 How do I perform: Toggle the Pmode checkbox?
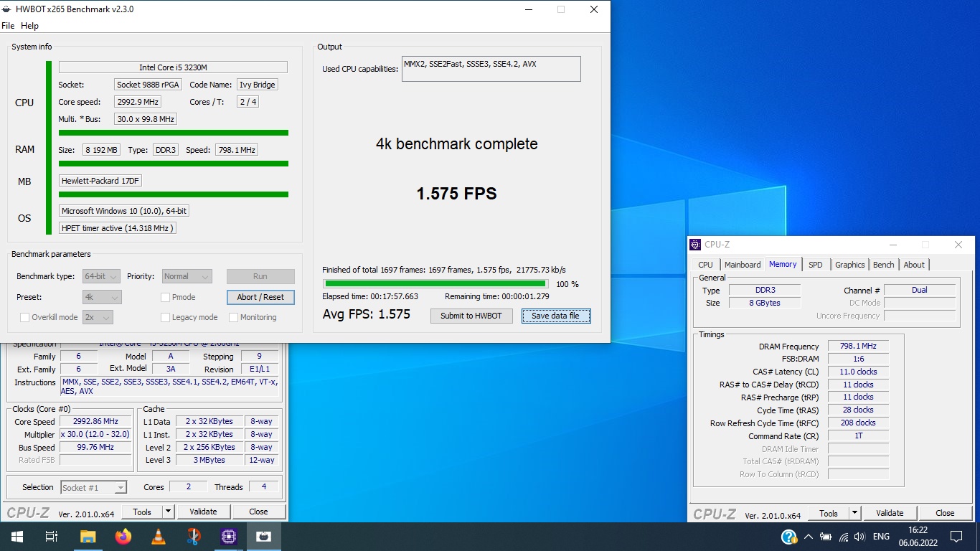click(166, 297)
